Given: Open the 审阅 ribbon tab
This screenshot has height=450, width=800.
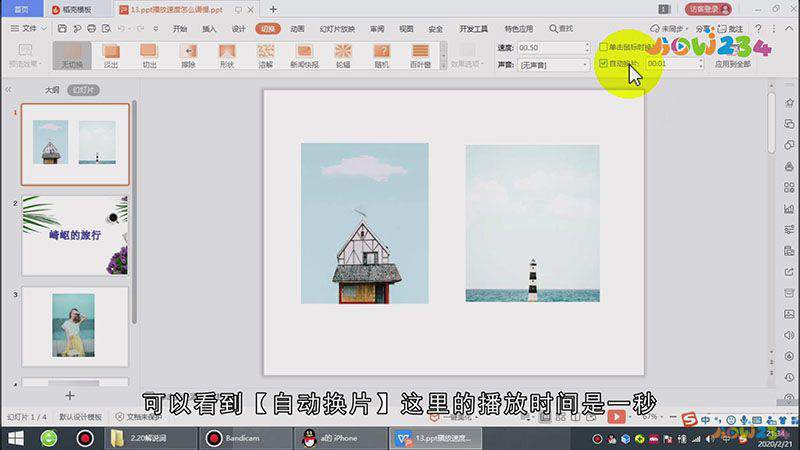Looking at the screenshot, I should [x=377, y=29].
